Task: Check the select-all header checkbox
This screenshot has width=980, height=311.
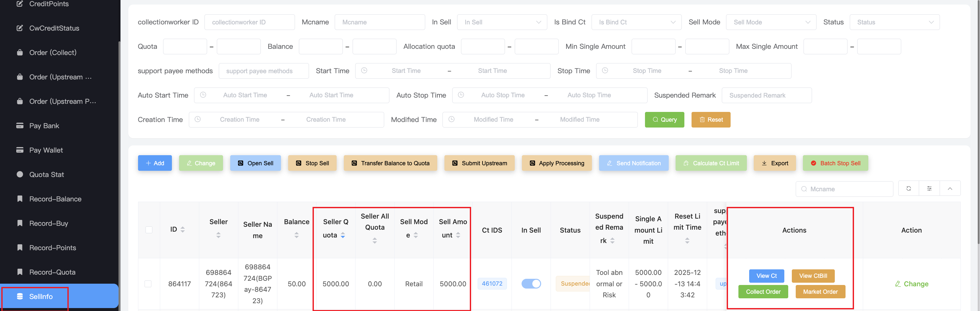Action: click(149, 230)
